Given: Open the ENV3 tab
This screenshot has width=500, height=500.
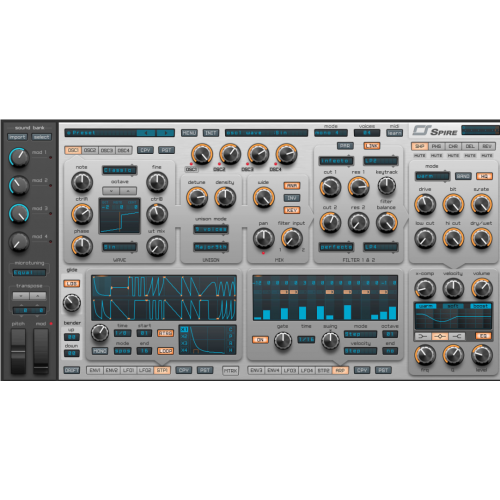Looking at the screenshot, I should click(256, 370).
